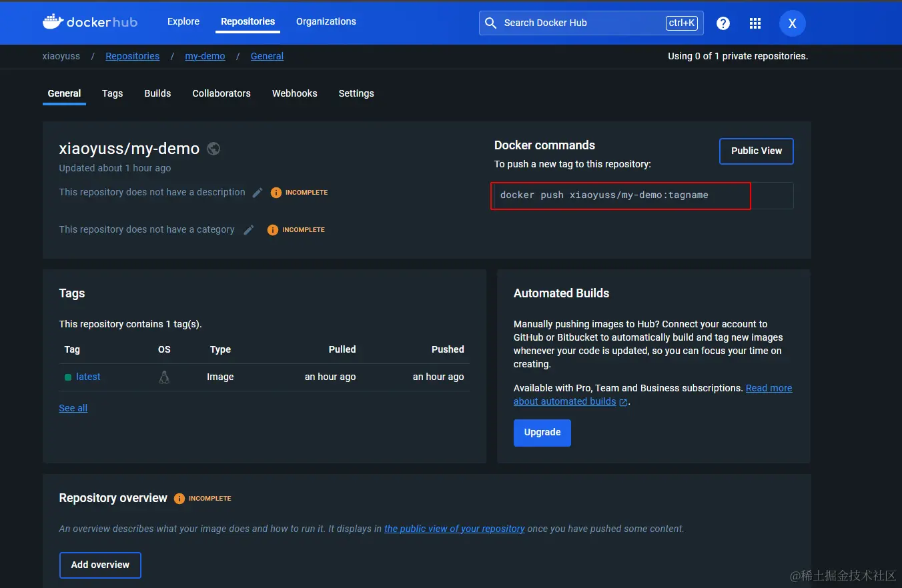This screenshot has height=588, width=902.
Task: Click Repositories breadcrumb link
Action: (x=133, y=57)
